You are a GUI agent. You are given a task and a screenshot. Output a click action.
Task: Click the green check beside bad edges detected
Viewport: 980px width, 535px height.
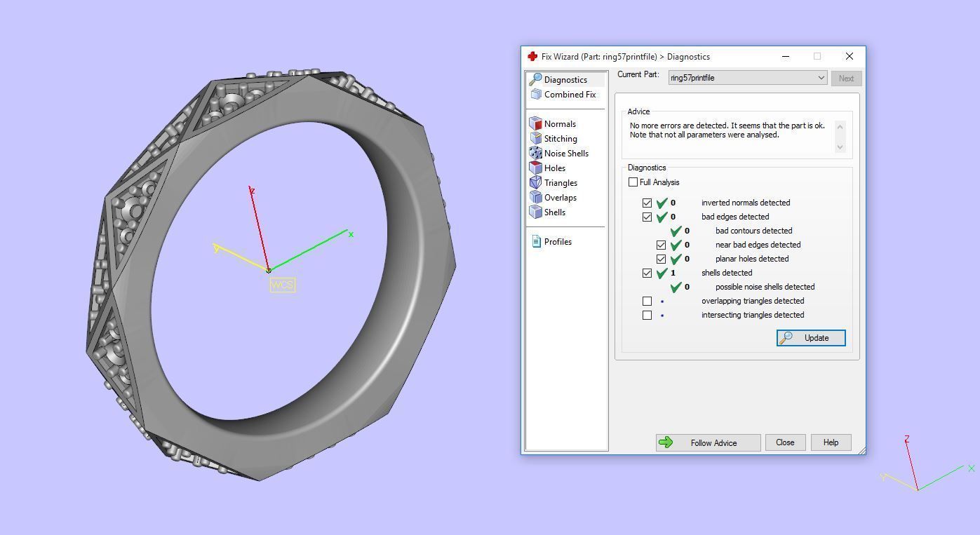point(662,217)
